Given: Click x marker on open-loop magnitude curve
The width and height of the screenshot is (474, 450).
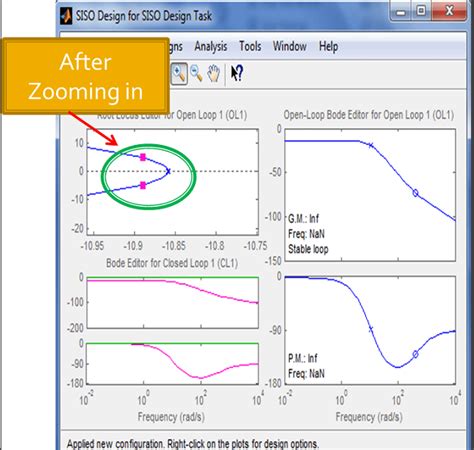Looking at the screenshot, I should click(x=370, y=145).
